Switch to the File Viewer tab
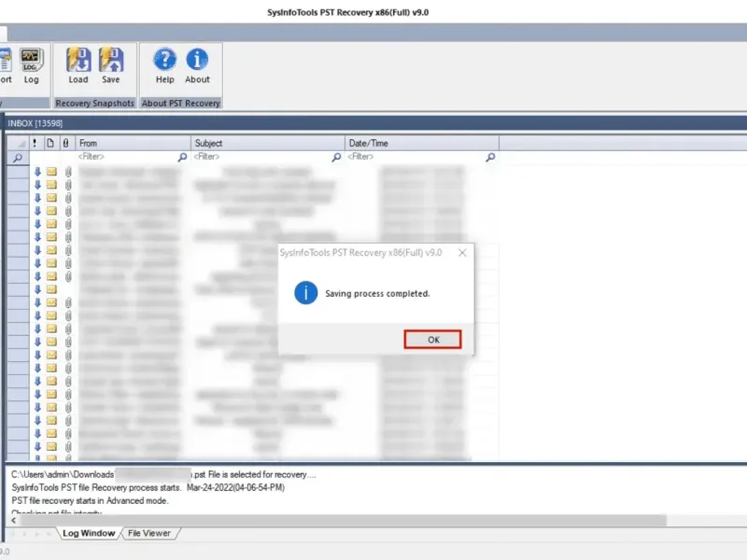The height and width of the screenshot is (560, 747). [149, 533]
